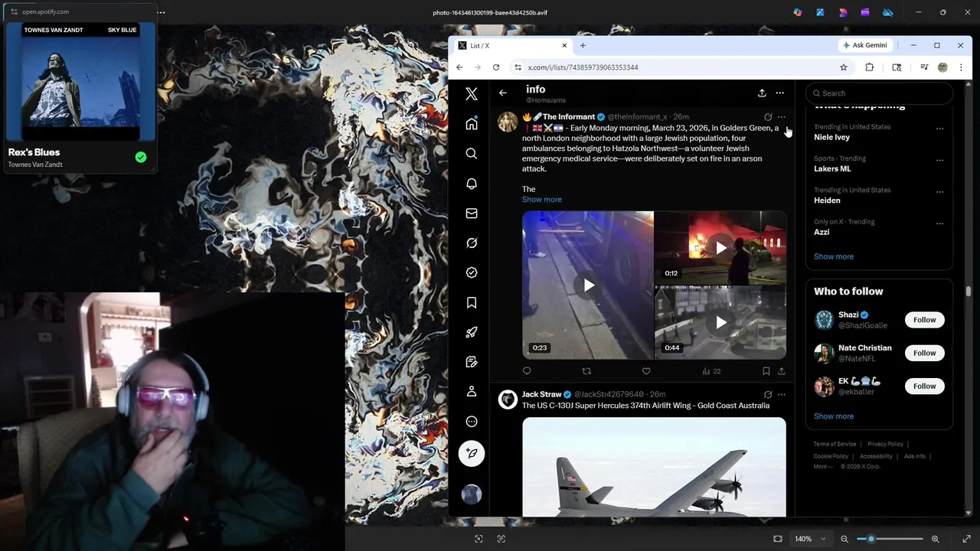Click Ask Gemini button
Viewport: 980px width, 551px height.
tap(864, 45)
